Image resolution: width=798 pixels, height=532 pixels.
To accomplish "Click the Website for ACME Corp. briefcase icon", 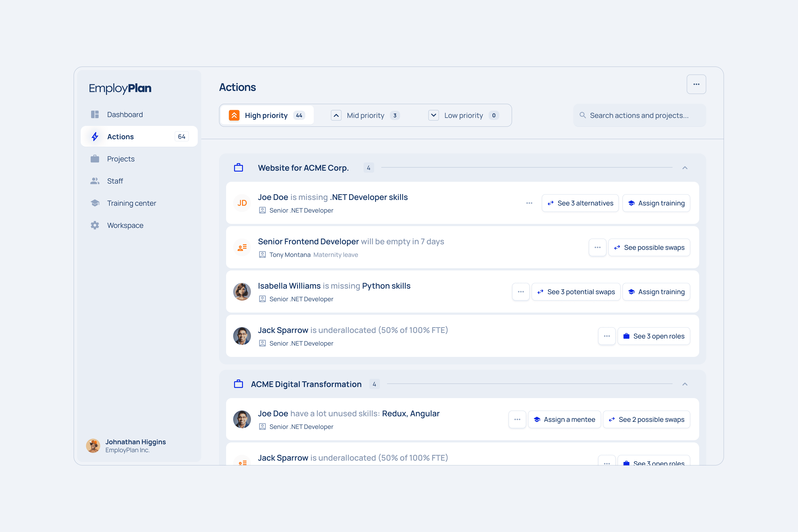I will (x=239, y=168).
